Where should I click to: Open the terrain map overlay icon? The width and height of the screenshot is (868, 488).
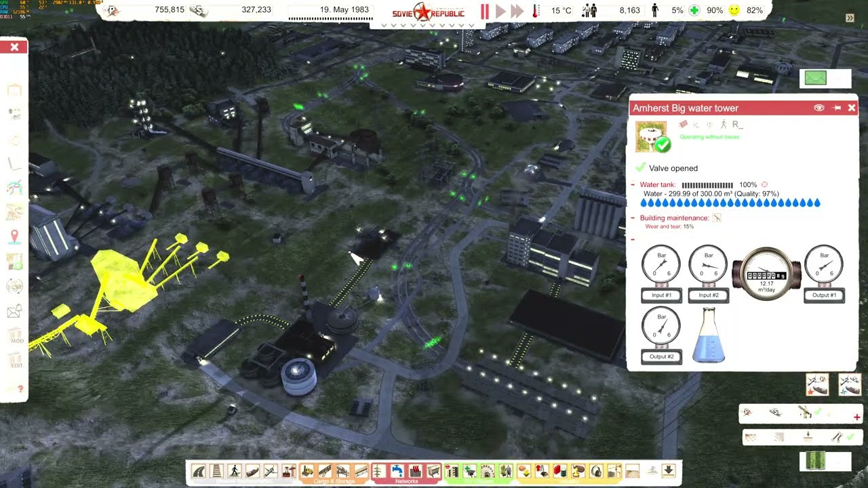pos(816,461)
